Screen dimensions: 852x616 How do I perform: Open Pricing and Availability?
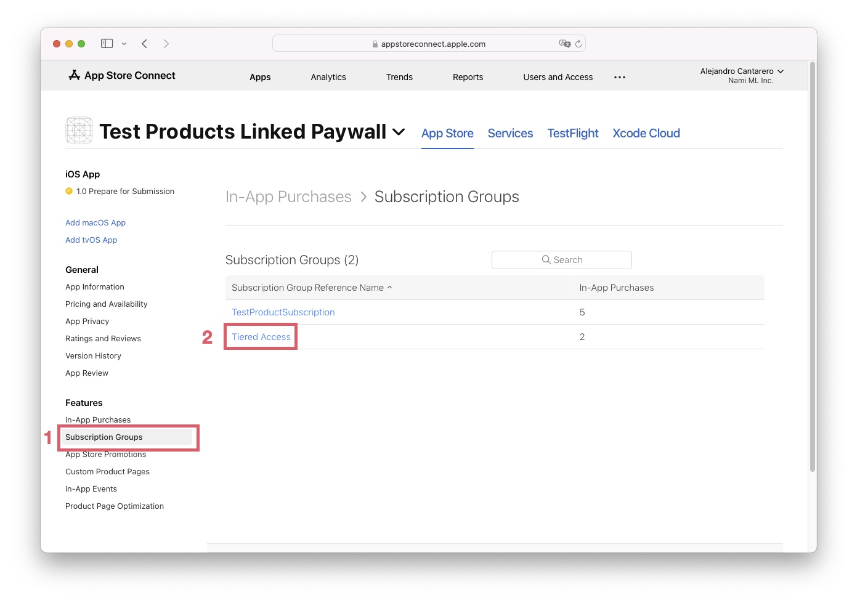click(107, 304)
